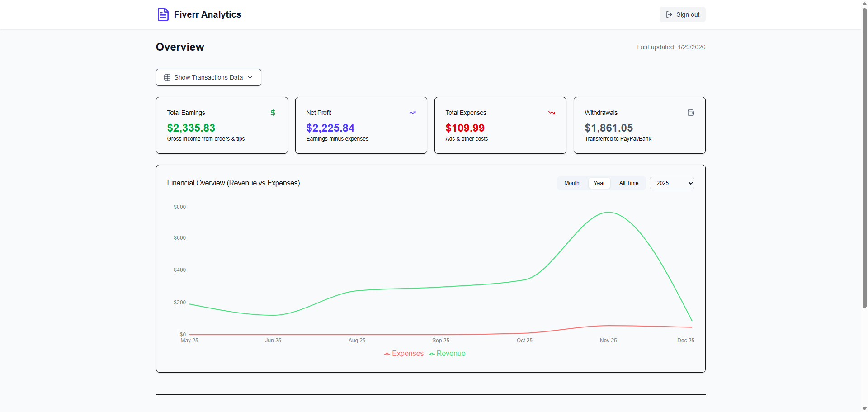Click the wallet icon on Withdrawals card
This screenshot has height=412, width=868.
[x=690, y=113]
